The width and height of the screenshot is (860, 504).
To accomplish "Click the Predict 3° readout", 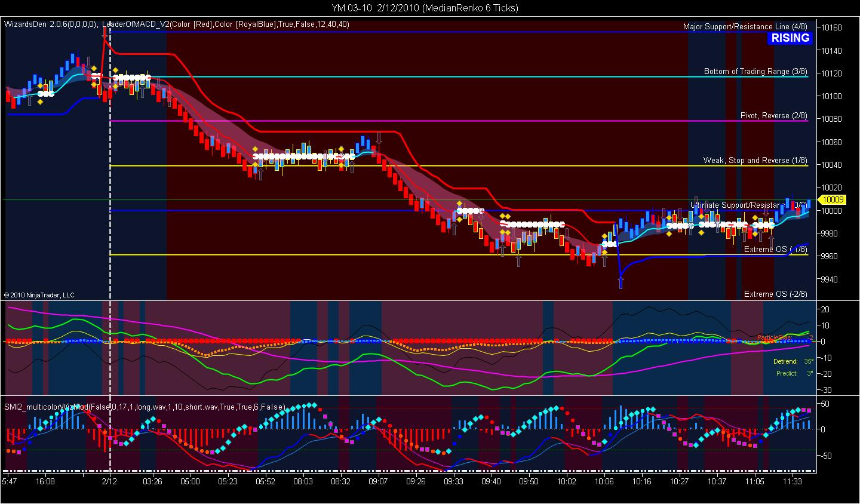I will click(794, 374).
